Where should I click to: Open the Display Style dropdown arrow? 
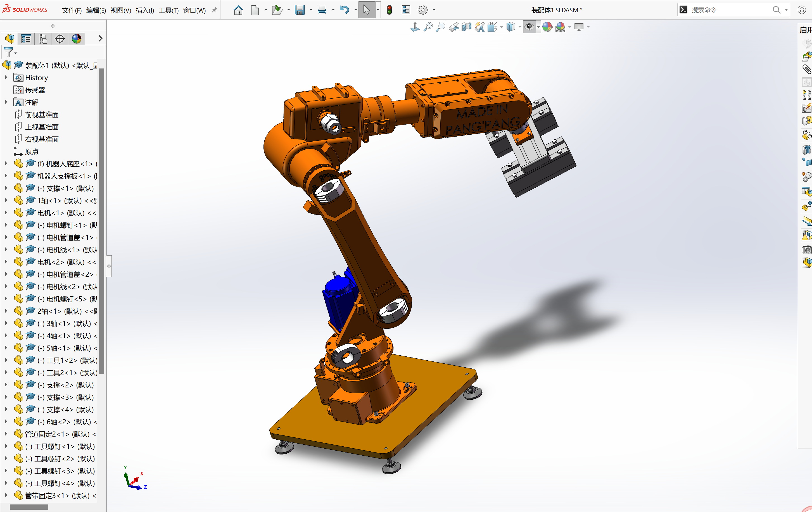[520, 27]
